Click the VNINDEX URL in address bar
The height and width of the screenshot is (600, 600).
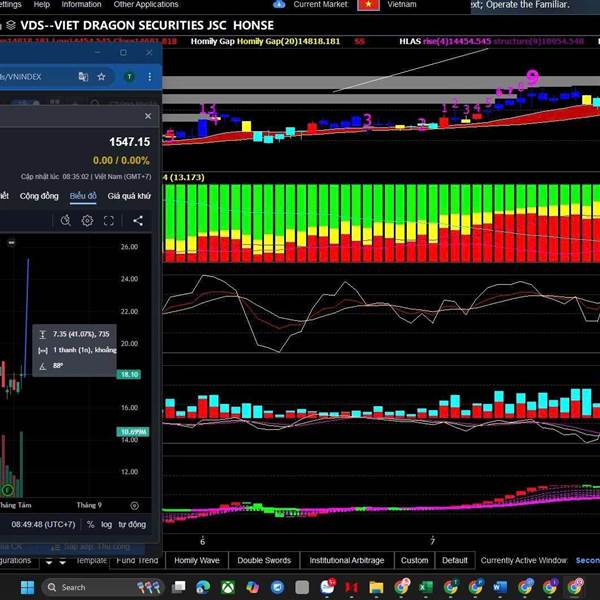click(x=21, y=77)
